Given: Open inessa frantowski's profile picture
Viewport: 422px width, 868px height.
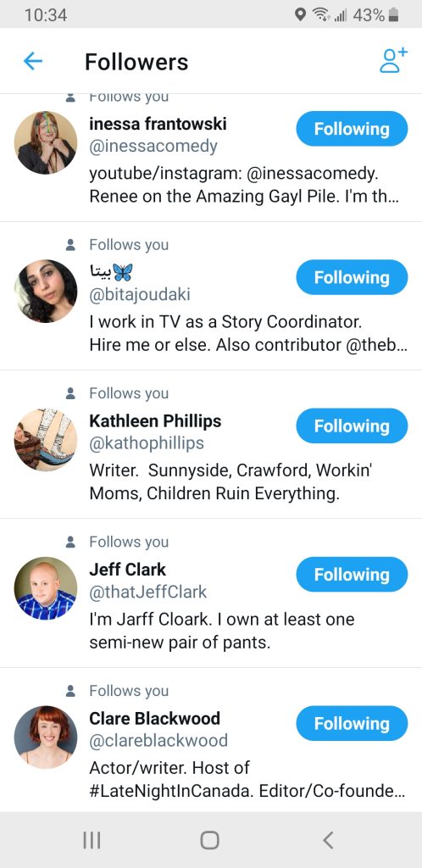Looking at the screenshot, I should pos(46,142).
